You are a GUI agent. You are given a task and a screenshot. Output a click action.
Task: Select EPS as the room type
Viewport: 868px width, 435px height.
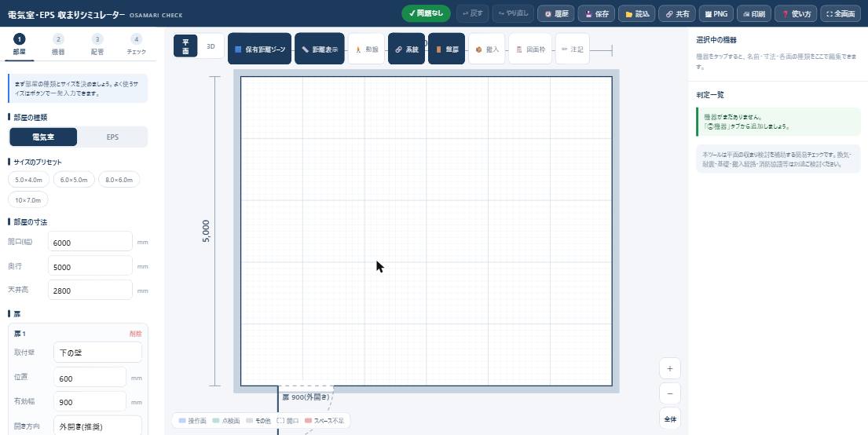[x=112, y=137]
